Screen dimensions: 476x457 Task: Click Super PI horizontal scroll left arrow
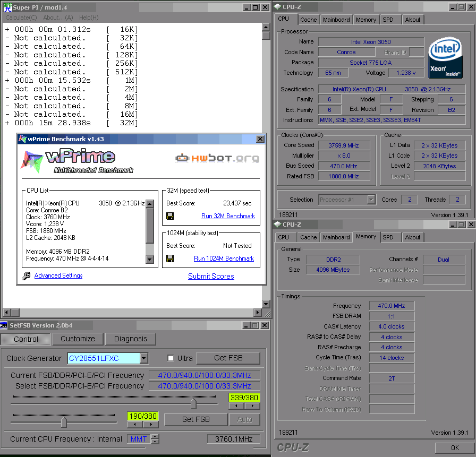6,312
